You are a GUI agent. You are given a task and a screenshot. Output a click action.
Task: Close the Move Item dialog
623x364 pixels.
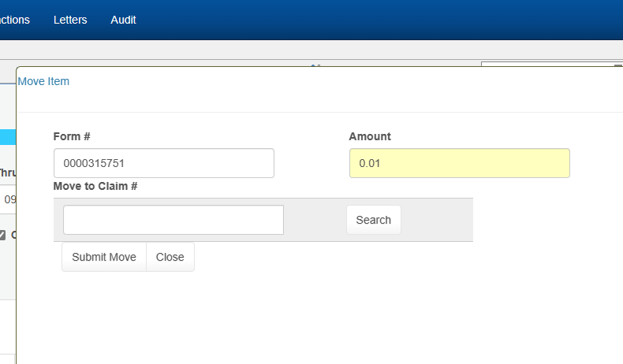click(x=170, y=257)
